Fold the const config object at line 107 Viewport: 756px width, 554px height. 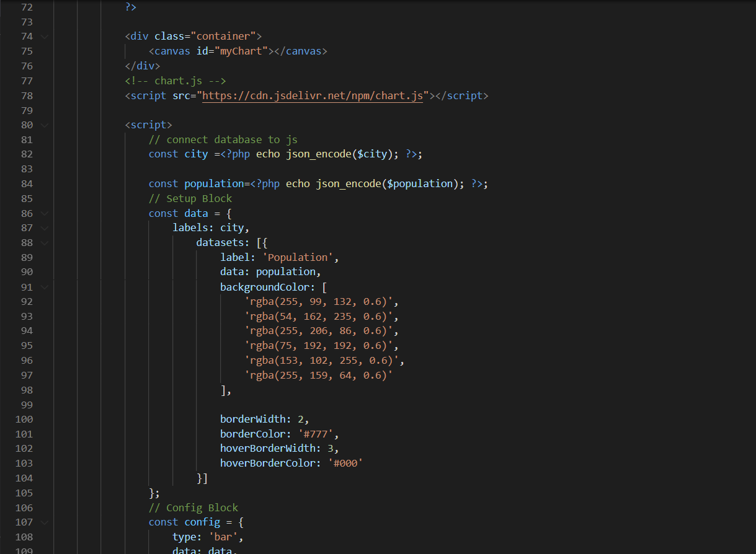[x=44, y=522]
